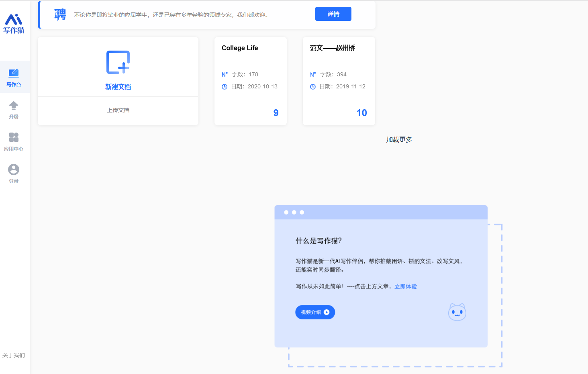Open the 应用中心 grid icon
Image resolution: width=588 pixels, height=374 pixels.
(14, 137)
